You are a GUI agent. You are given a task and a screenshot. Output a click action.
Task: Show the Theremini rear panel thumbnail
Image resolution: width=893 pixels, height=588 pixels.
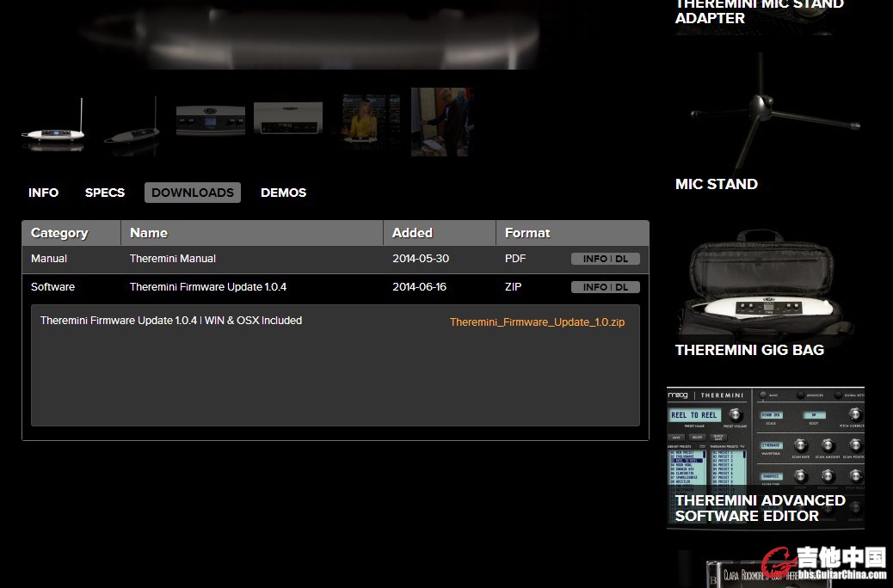(x=288, y=121)
